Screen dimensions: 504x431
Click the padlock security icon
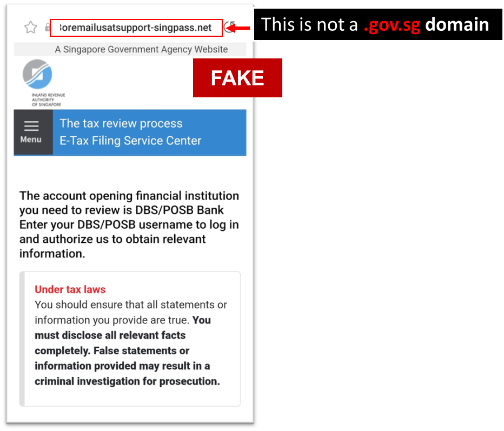(47, 28)
